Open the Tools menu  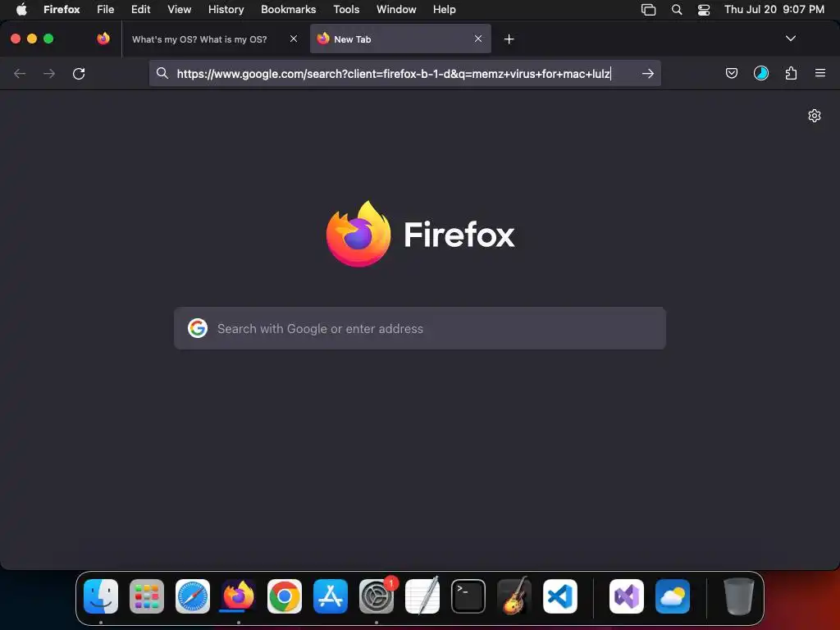346,9
